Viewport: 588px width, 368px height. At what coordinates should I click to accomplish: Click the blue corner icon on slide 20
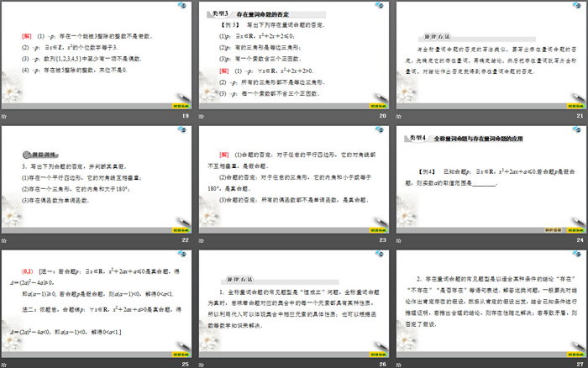tap(378, 7)
